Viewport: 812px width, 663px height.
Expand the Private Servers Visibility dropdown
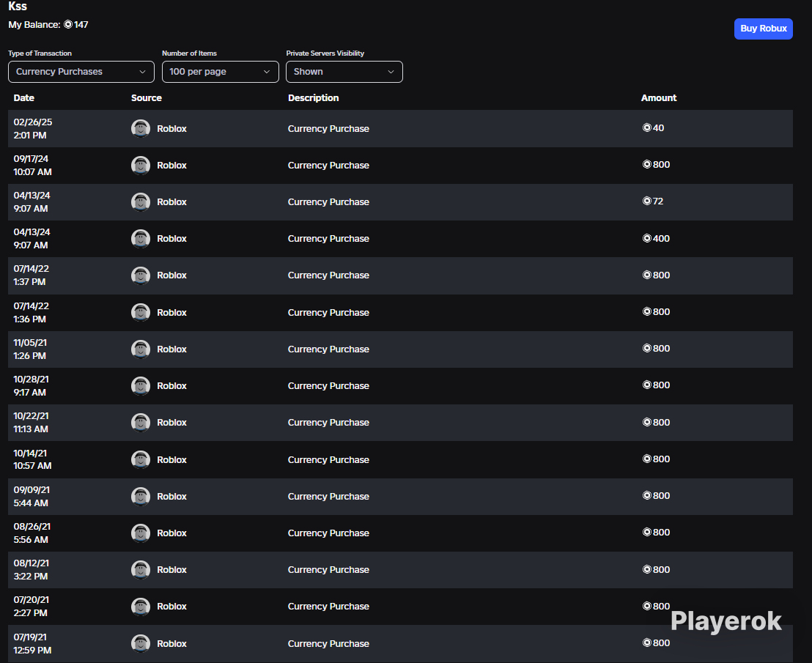click(344, 72)
